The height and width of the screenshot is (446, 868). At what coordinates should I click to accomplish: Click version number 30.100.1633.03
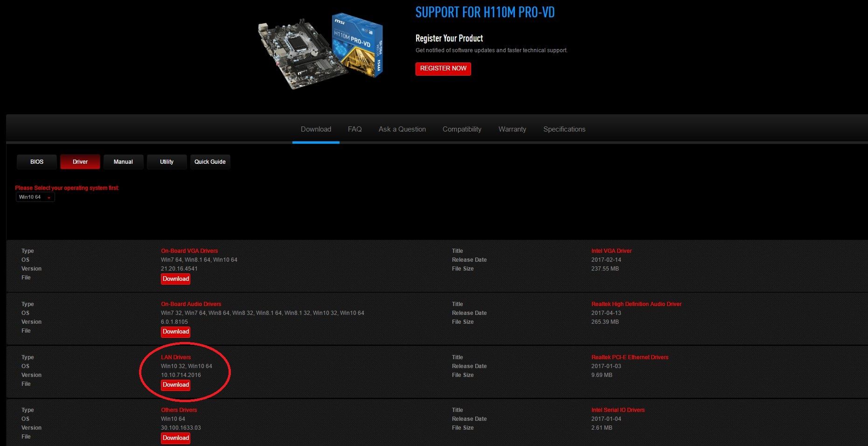tap(181, 428)
